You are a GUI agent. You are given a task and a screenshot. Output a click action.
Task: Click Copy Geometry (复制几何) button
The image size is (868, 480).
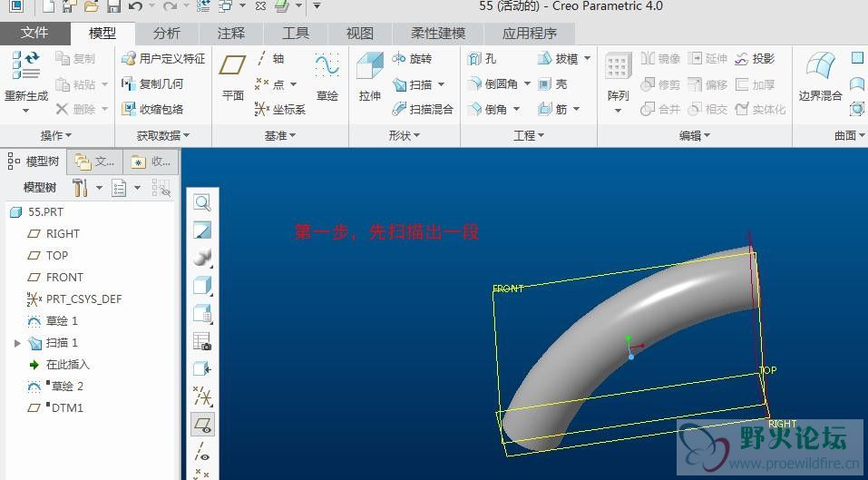(x=152, y=84)
